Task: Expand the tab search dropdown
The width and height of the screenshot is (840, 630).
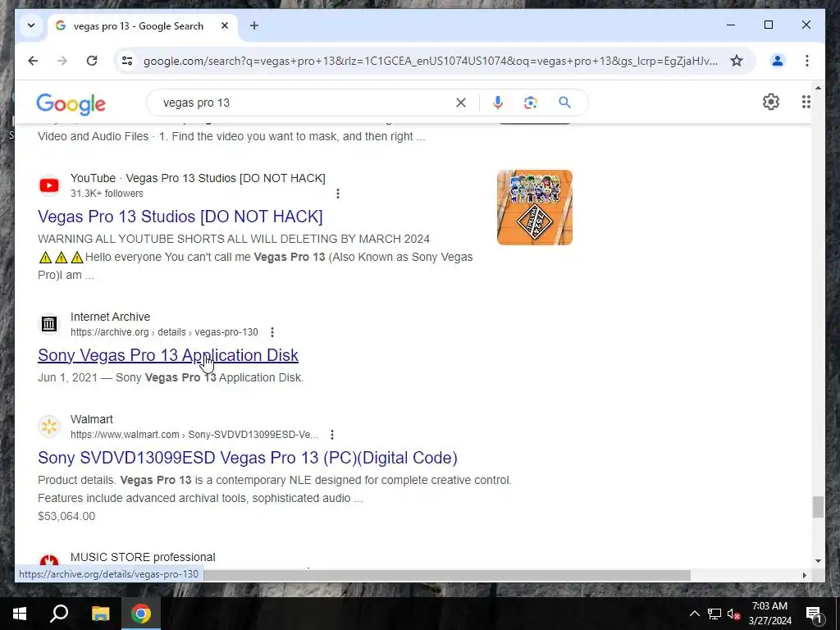Action: pos(31,25)
